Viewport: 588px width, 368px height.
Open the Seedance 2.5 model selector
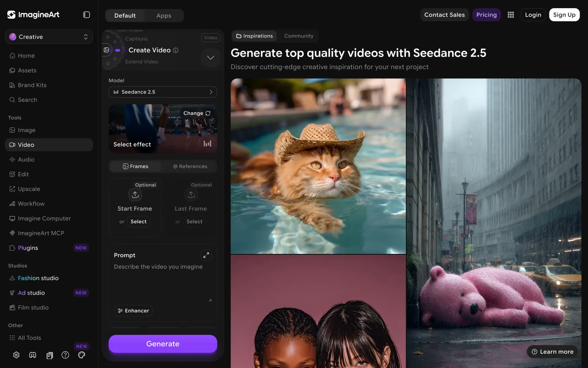pos(163,92)
